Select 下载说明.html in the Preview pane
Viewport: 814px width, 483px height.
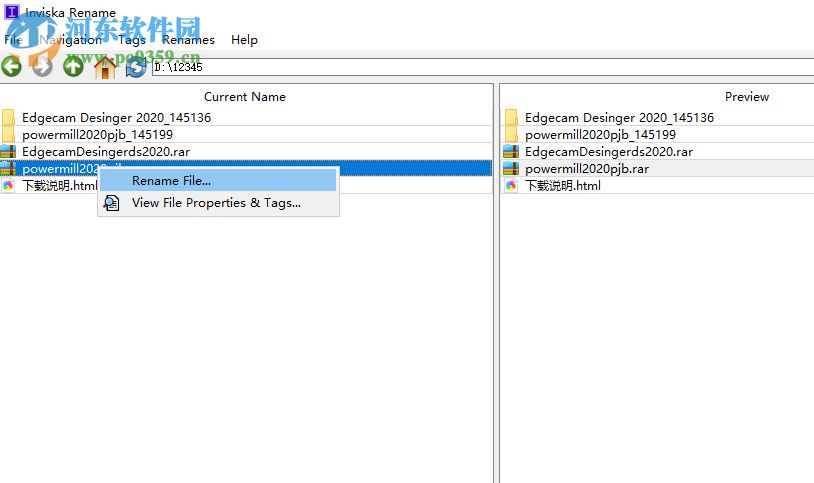pos(563,186)
